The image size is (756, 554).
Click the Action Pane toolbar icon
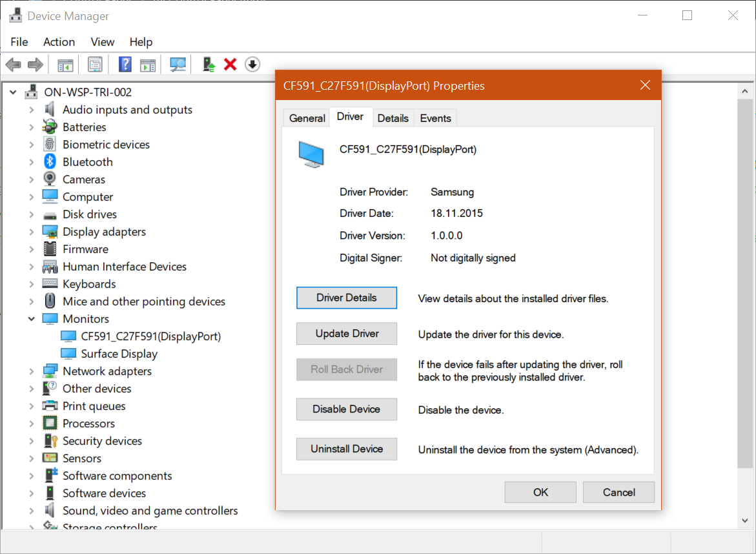tap(148, 65)
